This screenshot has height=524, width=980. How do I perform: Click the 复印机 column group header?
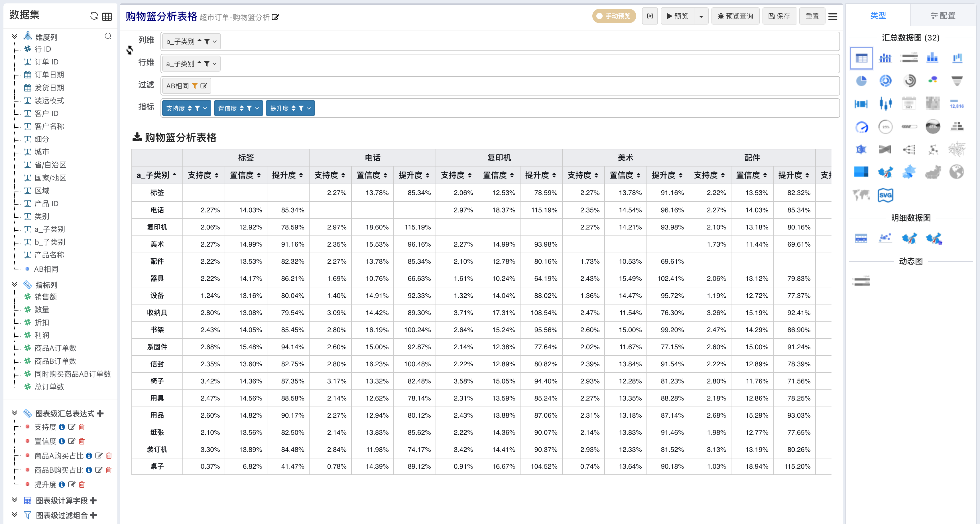coord(499,158)
